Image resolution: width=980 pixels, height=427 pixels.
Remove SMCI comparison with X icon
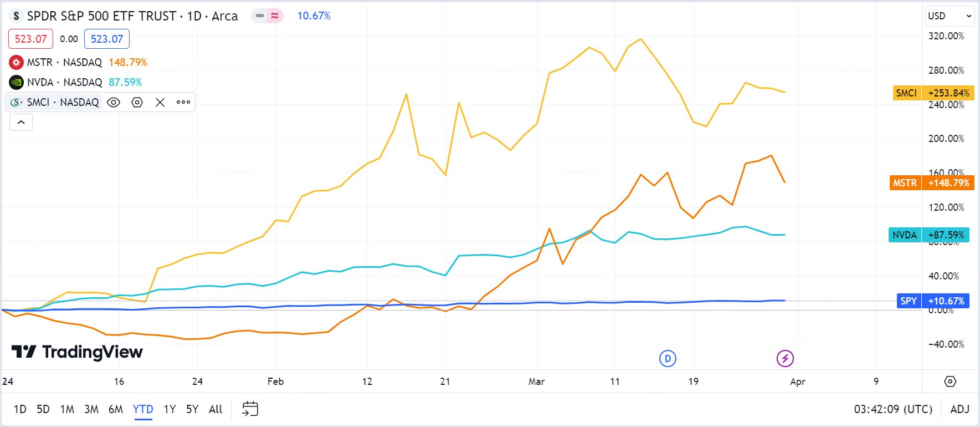click(x=160, y=102)
